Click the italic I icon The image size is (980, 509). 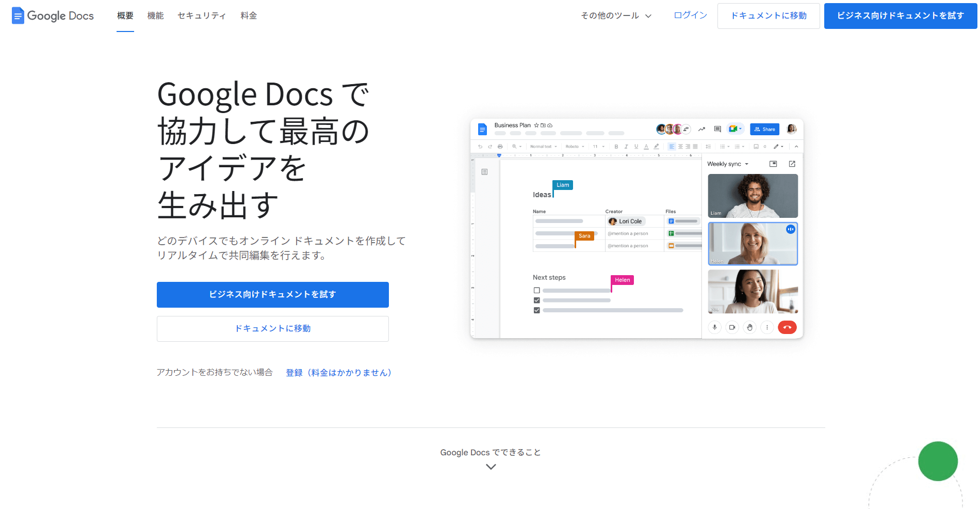pyautogui.click(x=626, y=147)
